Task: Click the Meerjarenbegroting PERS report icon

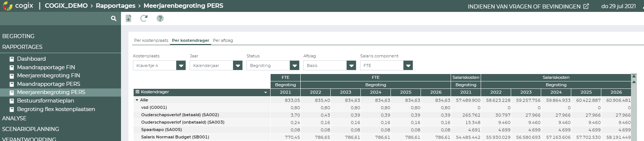Action: point(12,92)
